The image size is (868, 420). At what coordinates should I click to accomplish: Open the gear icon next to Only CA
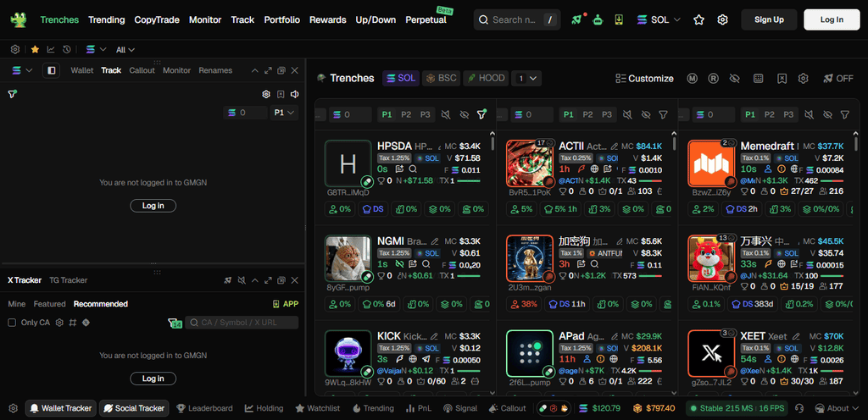tap(59, 322)
